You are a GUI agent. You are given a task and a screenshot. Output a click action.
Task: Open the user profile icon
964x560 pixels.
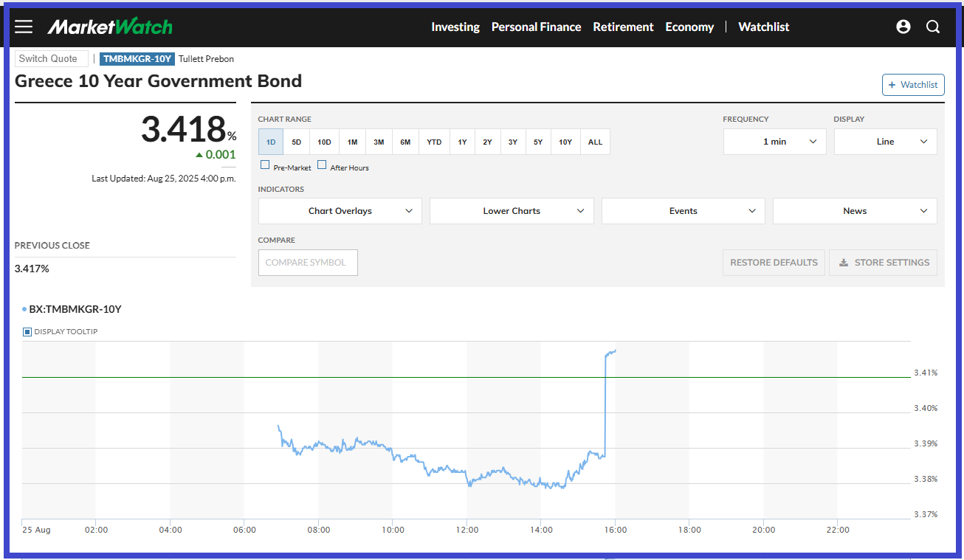pos(903,27)
